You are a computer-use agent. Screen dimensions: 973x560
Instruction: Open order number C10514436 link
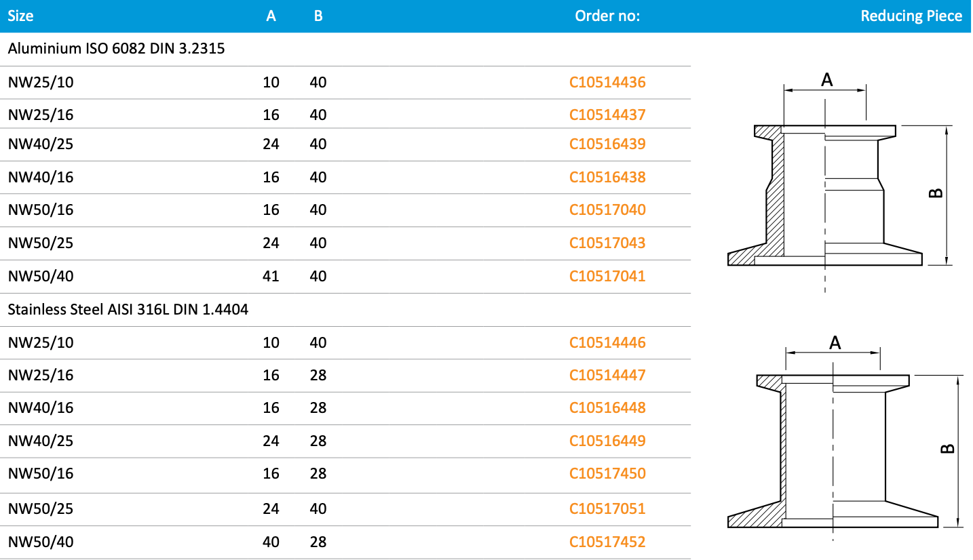pyautogui.click(x=607, y=83)
